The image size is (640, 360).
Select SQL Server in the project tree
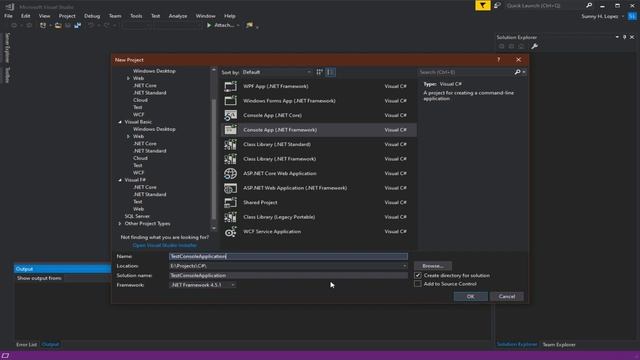tap(137, 216)
